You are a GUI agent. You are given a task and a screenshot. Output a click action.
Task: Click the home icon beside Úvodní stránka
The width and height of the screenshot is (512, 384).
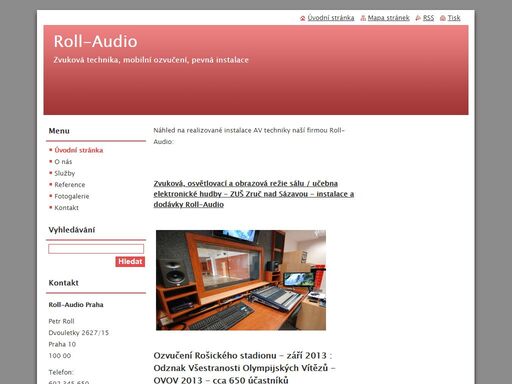[303, 18]
